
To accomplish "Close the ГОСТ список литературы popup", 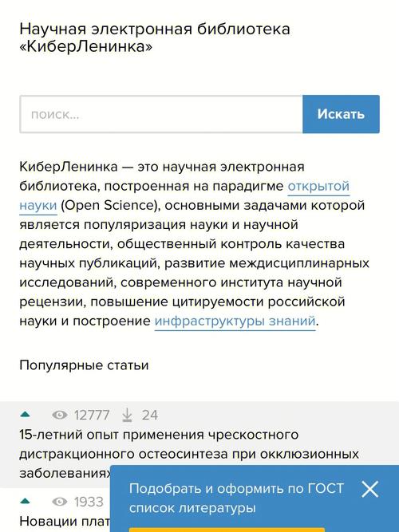I will pyautogui.click(x=369, y=490).
